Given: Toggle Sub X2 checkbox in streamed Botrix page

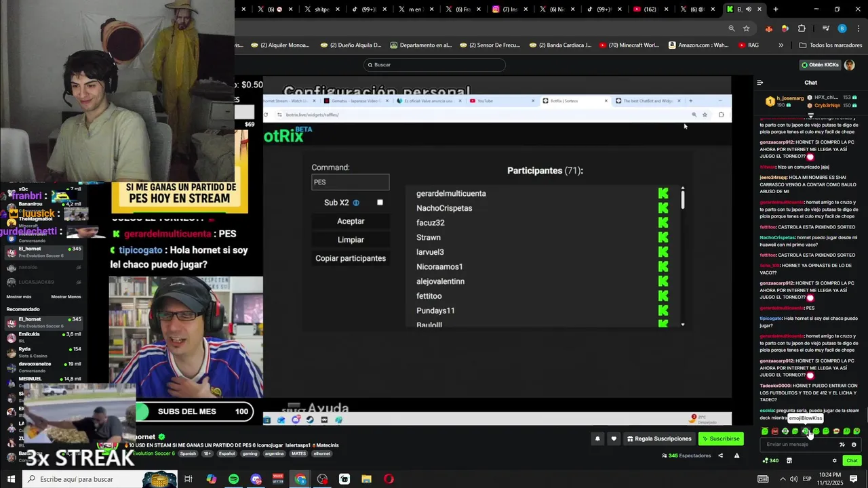Looking at the screenshot, I should 380,203.
